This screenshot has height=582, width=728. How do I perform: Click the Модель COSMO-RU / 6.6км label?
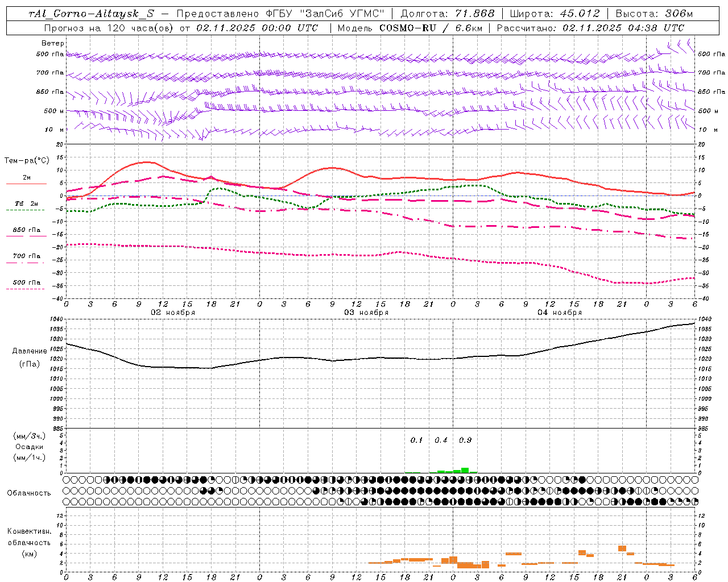point(409,28)
